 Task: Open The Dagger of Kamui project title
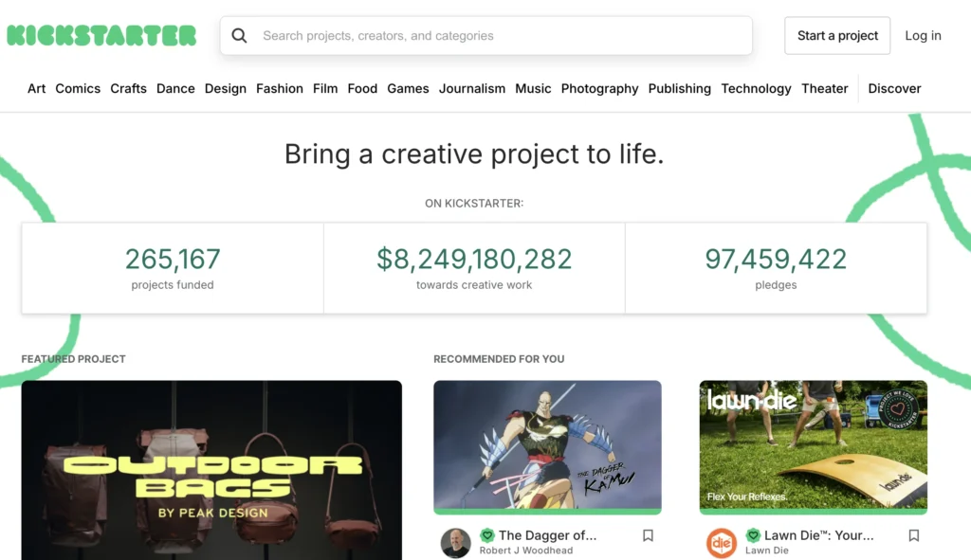coord(548,534)
